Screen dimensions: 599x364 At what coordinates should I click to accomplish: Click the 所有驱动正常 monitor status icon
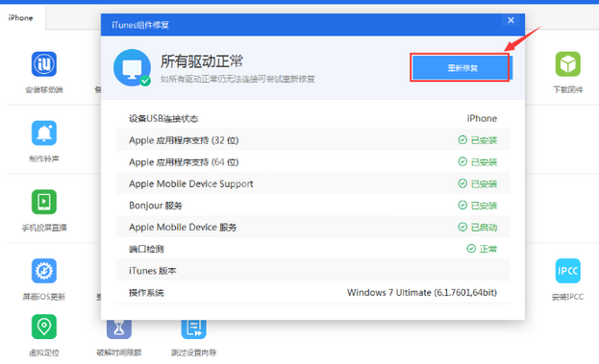tap(132, 67)
